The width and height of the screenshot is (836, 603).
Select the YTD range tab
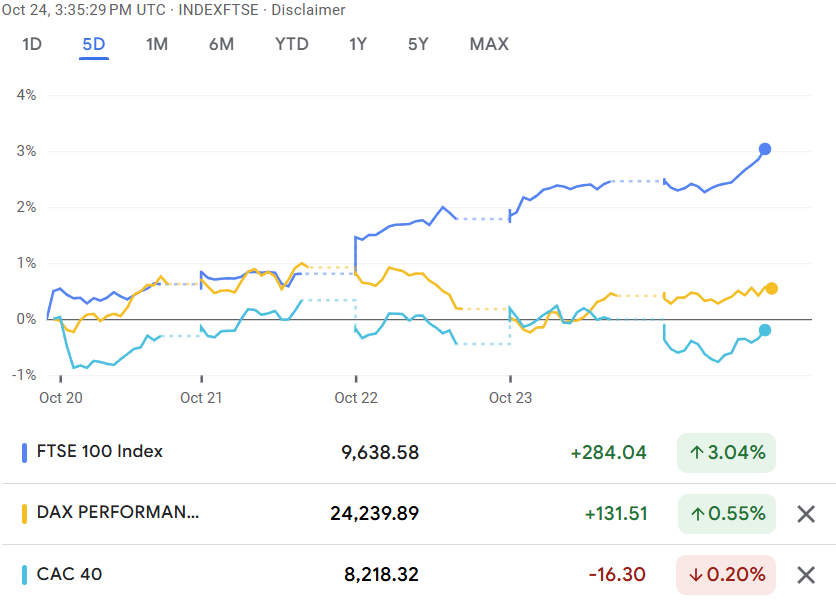pos(292,44)
